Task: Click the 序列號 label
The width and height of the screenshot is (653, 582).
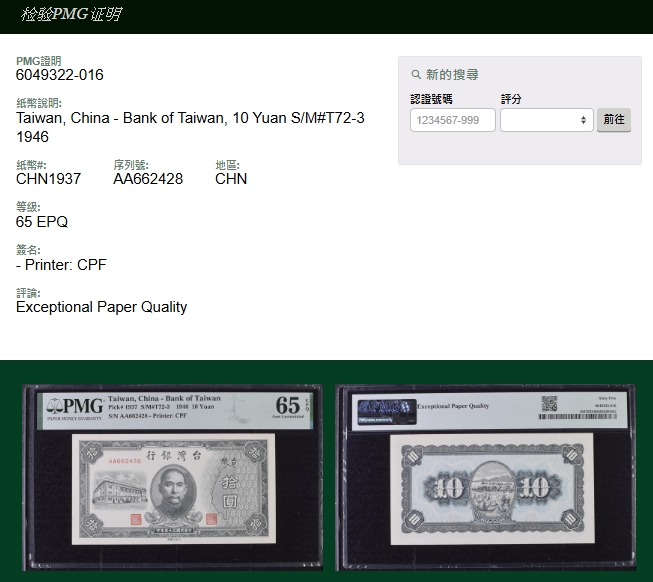Action: coord(131,165)
